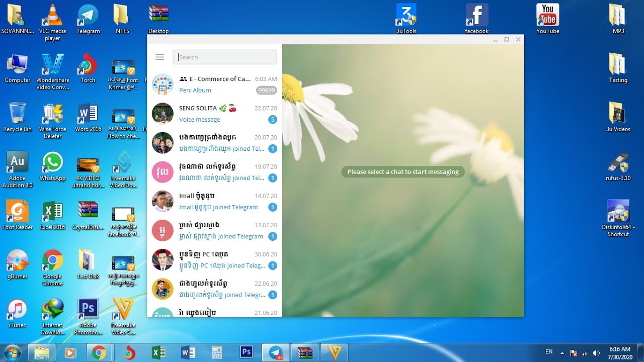Switch to Telegram in the taskbar
The width and height of the screenshot is (644, 362).
point(276,353)
